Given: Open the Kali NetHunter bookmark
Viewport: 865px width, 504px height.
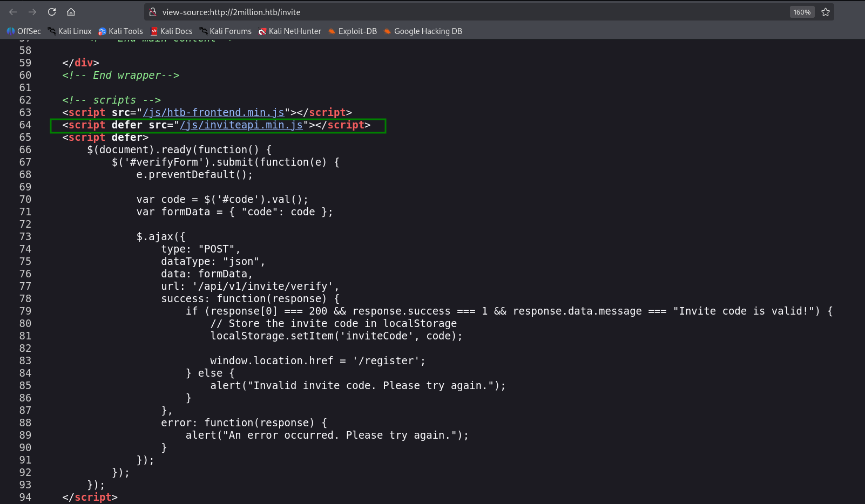Looking at the screenshot, I should click(289, 31).
